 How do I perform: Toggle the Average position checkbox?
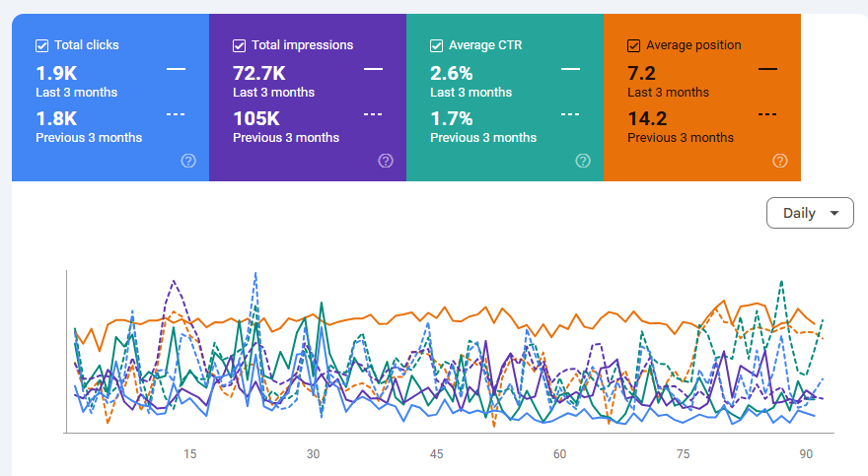[634, 45]
